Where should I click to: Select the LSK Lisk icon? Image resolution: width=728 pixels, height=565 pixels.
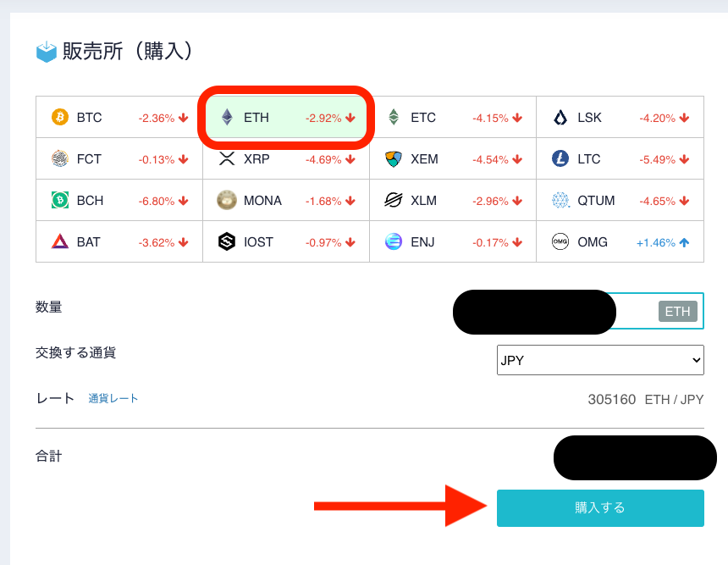(x=560, y=117)
